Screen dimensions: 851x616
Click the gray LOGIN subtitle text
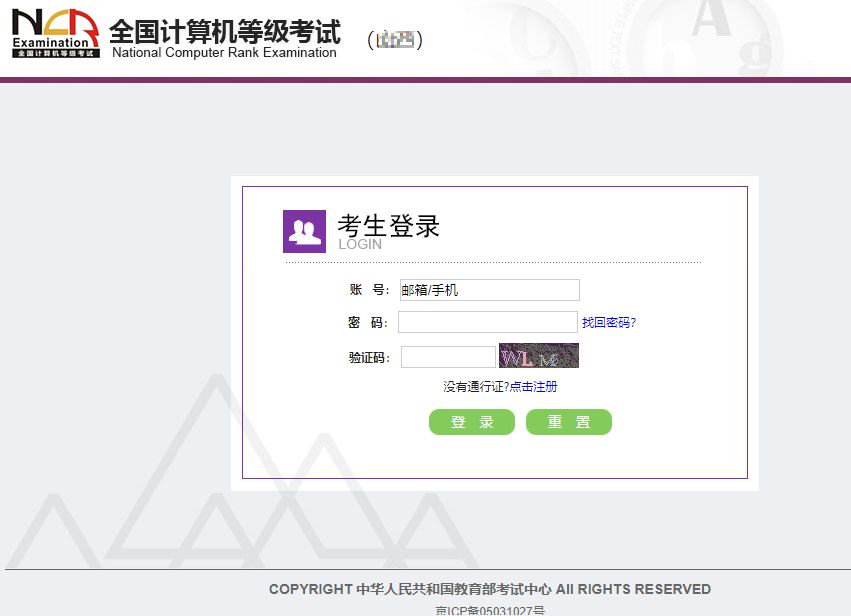click(x=360, y=244)
